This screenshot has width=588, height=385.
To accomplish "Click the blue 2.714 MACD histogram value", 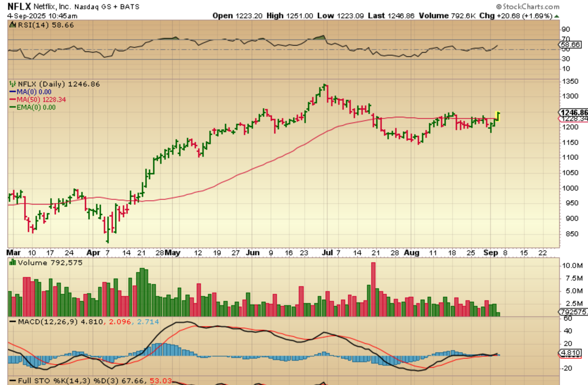I will [x=148, y=322].
